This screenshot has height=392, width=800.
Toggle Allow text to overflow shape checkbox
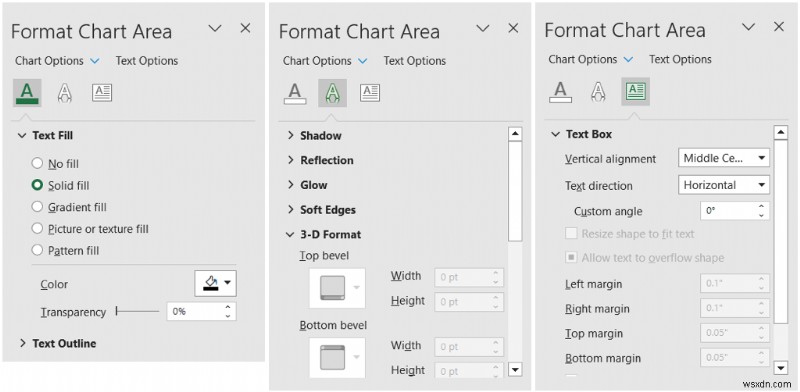point(571,258)
